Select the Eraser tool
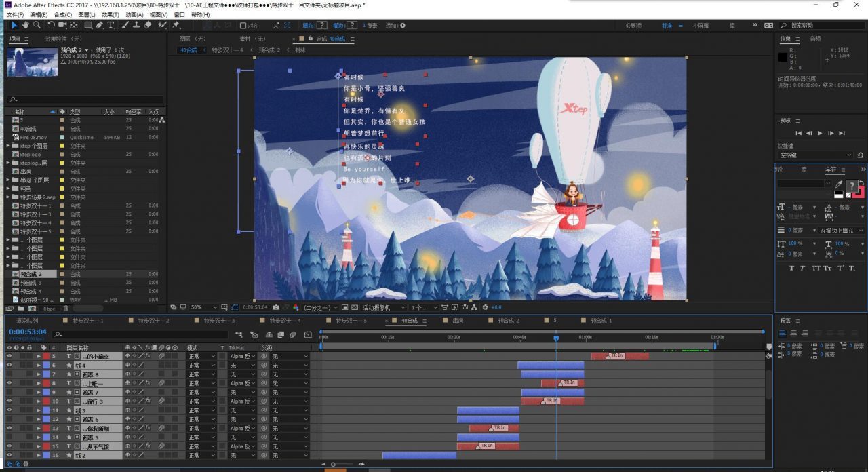The height and width of the screenshot is (472, 868). 148,25
